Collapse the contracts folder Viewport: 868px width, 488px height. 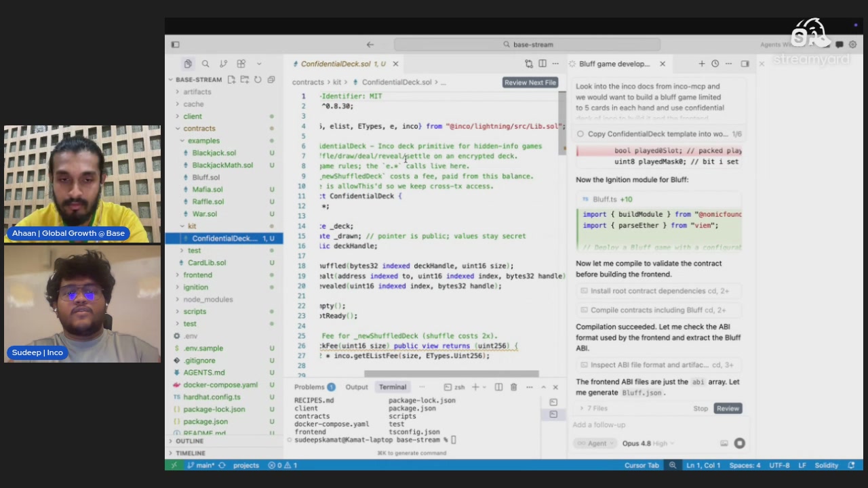point(199,128)
